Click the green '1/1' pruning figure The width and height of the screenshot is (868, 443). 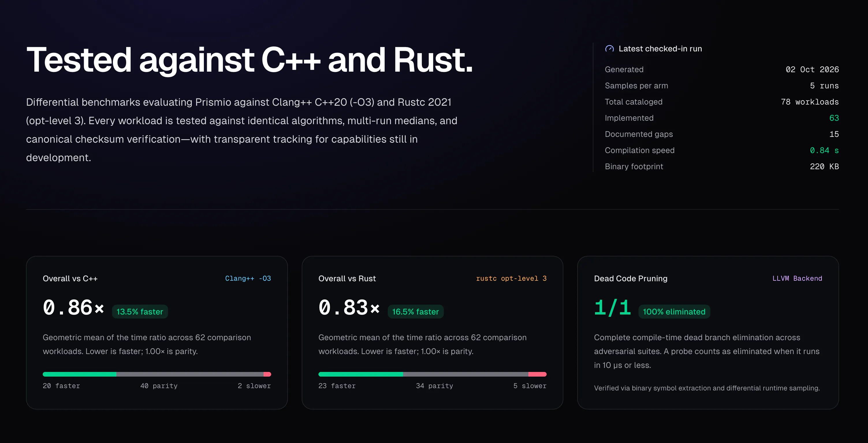tap(612, 307)
